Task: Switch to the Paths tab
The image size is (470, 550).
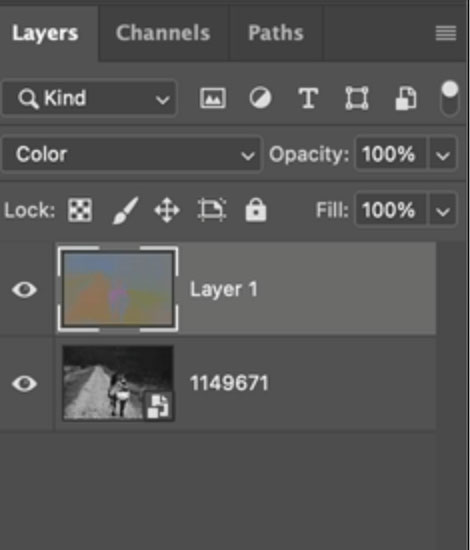Action: coord(276,33)
